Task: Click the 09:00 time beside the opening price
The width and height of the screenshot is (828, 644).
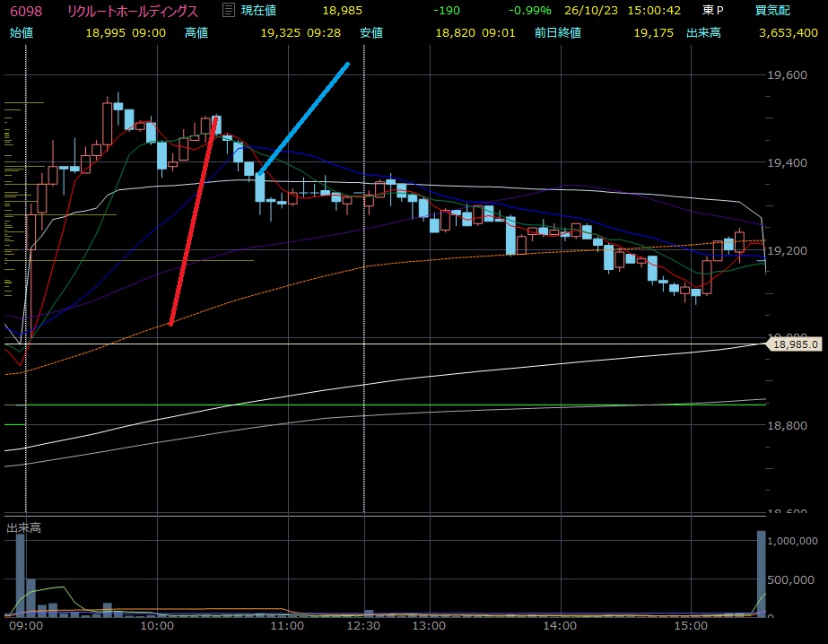Action: coord(149,32)
